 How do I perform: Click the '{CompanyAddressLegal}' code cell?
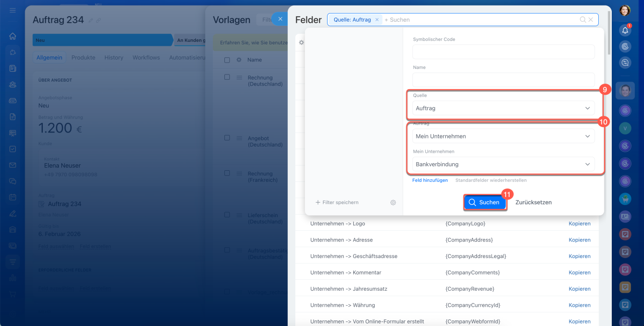[x=476, y=256]
